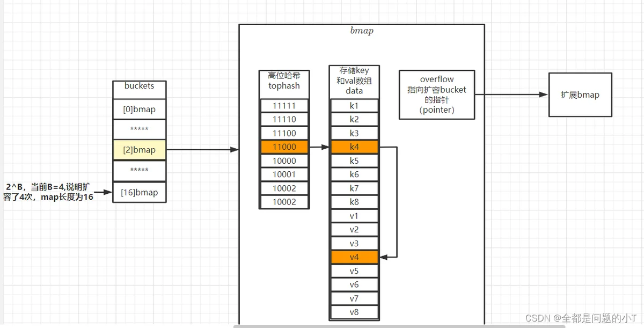
Task: Select the v6 value cell
Action: click(354, 285)
